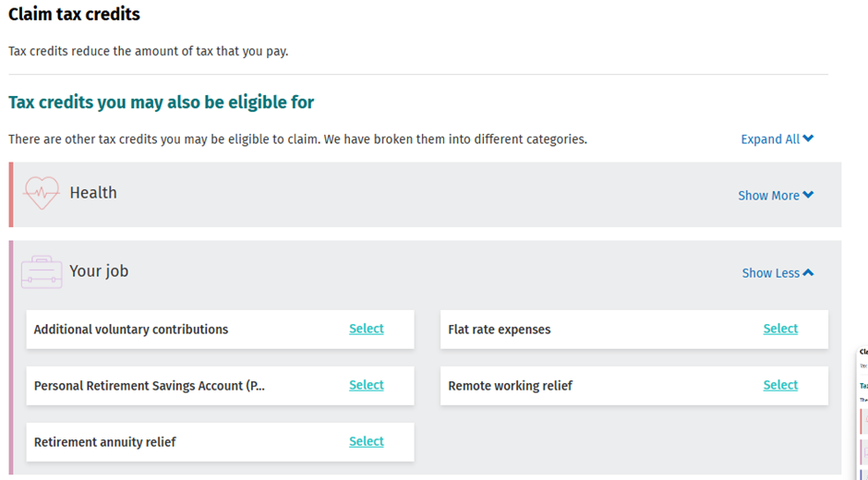Click the Additional voluntary contributions label

[131, 330]
